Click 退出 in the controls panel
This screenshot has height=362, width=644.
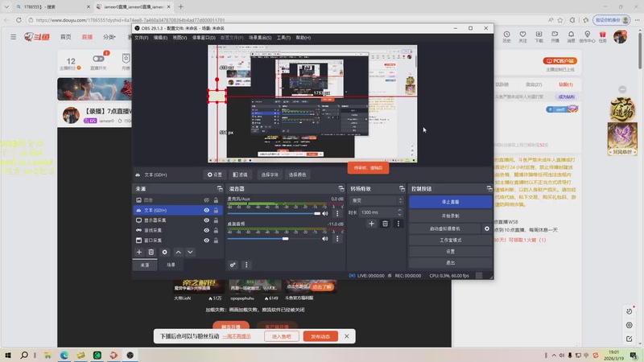pyautogui.click(x=450, y=263)
